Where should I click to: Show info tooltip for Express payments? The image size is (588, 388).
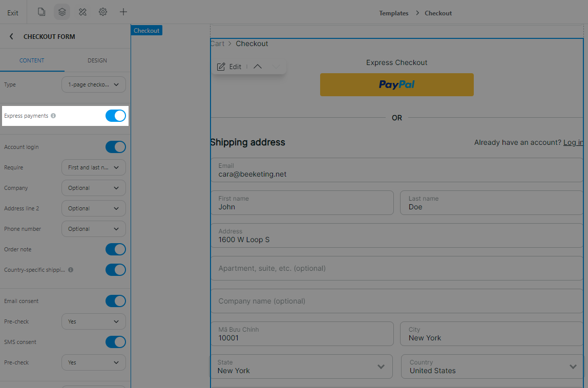point(53,116)
